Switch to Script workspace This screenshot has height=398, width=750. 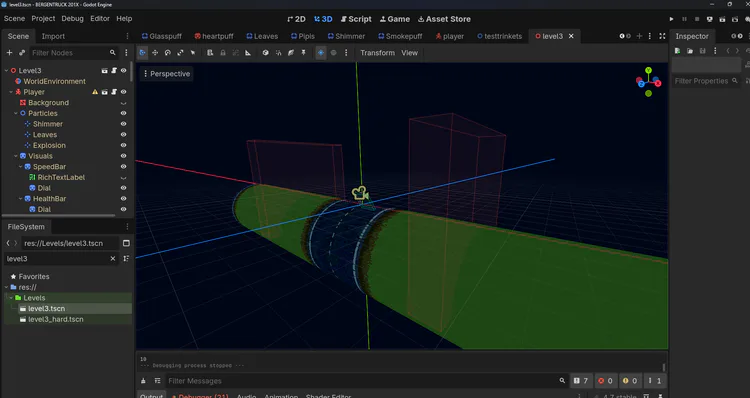coord(356,19)
